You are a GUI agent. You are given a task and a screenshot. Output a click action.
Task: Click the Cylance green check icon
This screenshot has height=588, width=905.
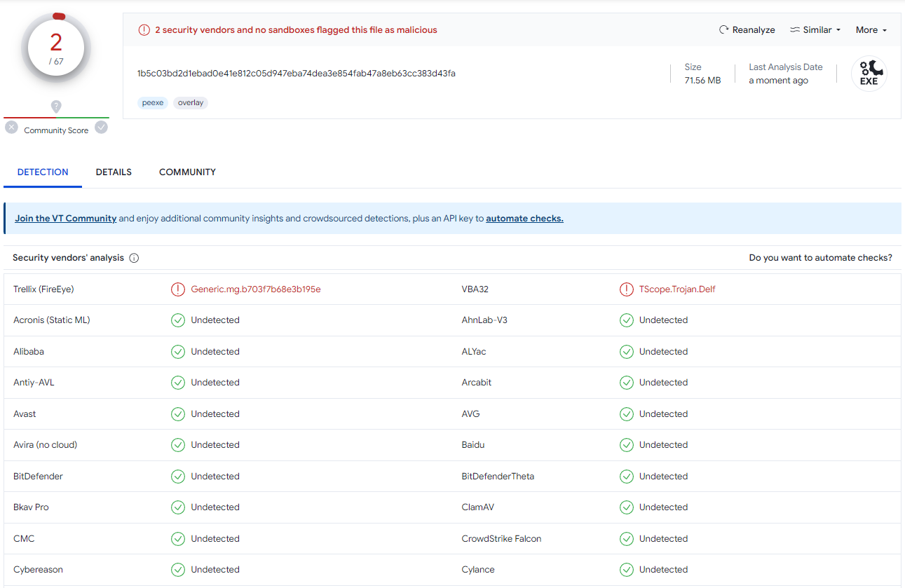point(626,570)
